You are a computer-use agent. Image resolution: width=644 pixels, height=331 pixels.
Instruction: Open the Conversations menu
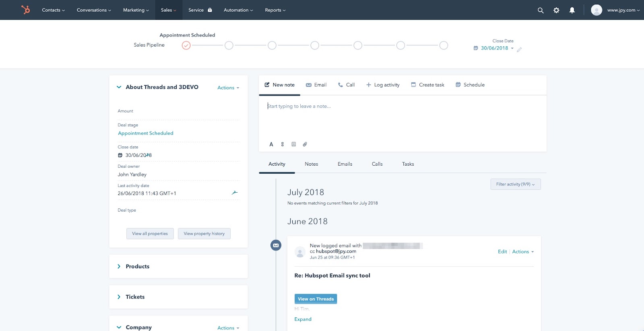coord(94,10)
